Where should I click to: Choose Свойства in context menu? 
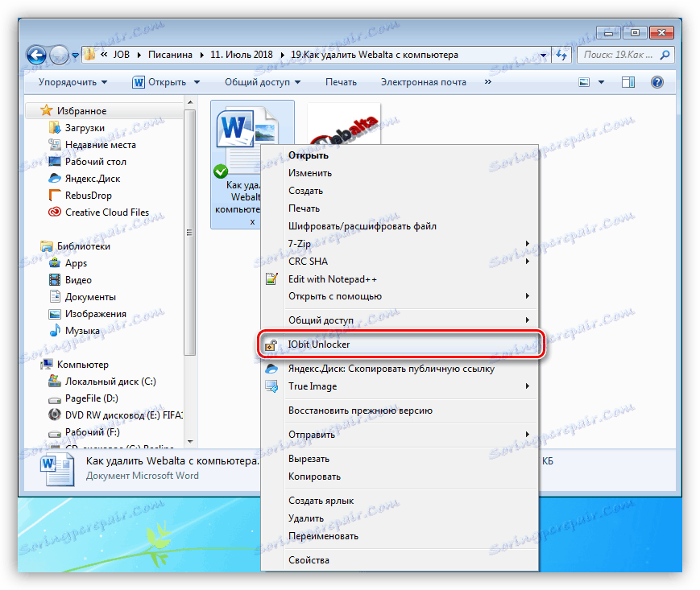point(400,560)
